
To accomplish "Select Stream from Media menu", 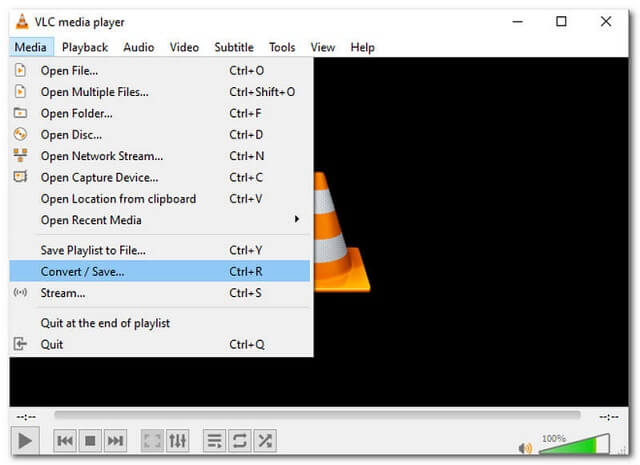I will [x=63, y=293].
